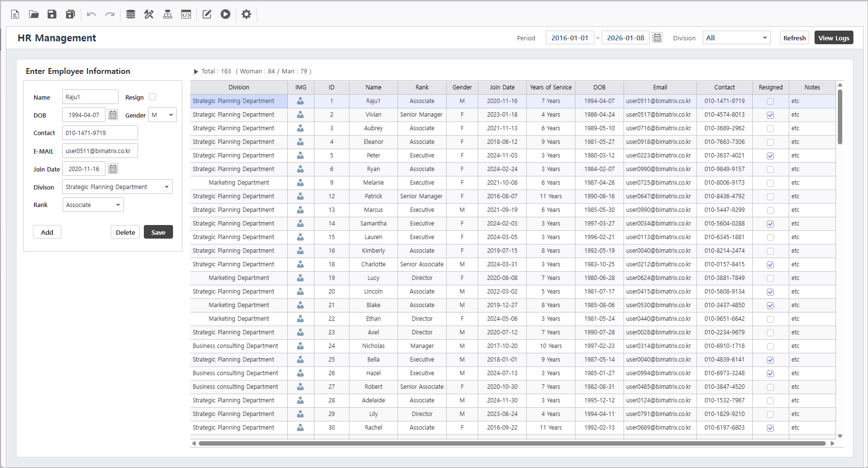868x468 pixels.
Task: Sort by Years of Service column header
Action: pyautogui.click(x=551, y=87)
